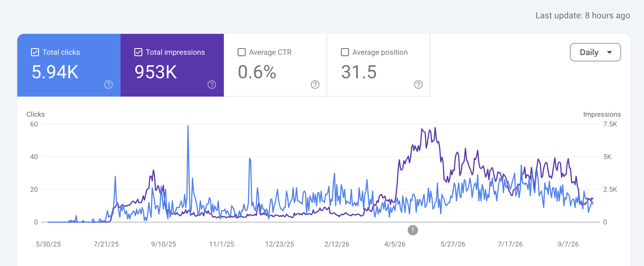Screen dimensions: 644x266
Task: Click help icon on Average position card
Action: [x=418, y=85]
